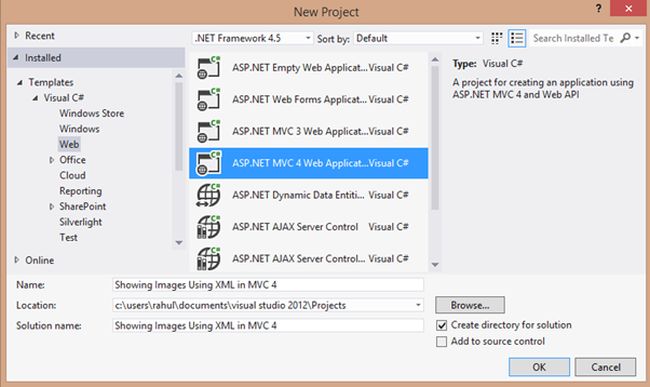The width and height of the screenshot is (650, 387).
Task: Select Windows Store in the template tree
Action: click(92, 113)
